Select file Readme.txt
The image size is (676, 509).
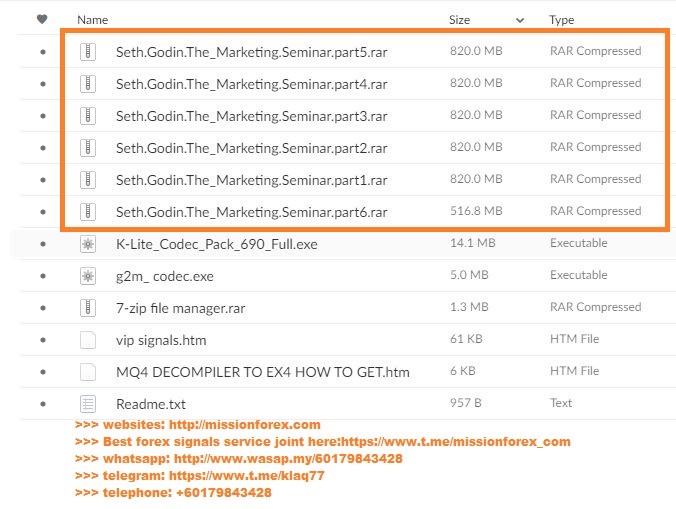point(151,404)
